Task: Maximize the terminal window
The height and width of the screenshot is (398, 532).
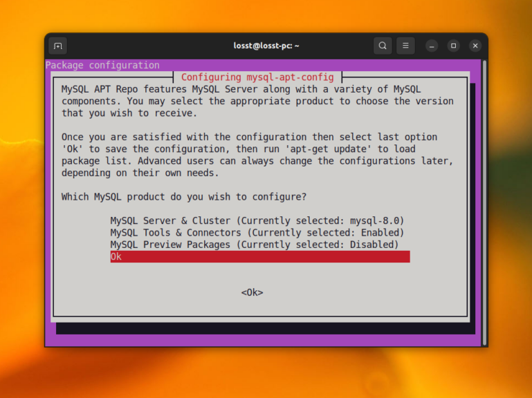Action: [x=453, y=46]
